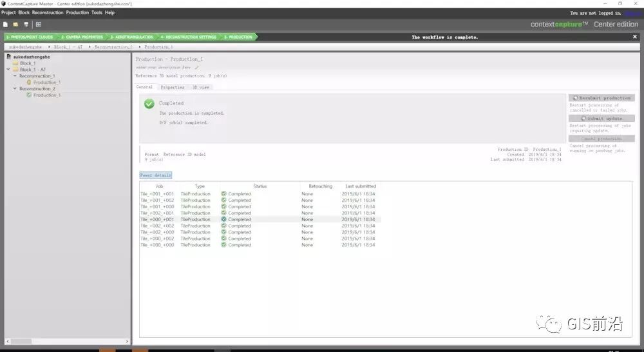Click the Fewer details link
The width and height of the screenshot is (644, 352).
[156, 175]
